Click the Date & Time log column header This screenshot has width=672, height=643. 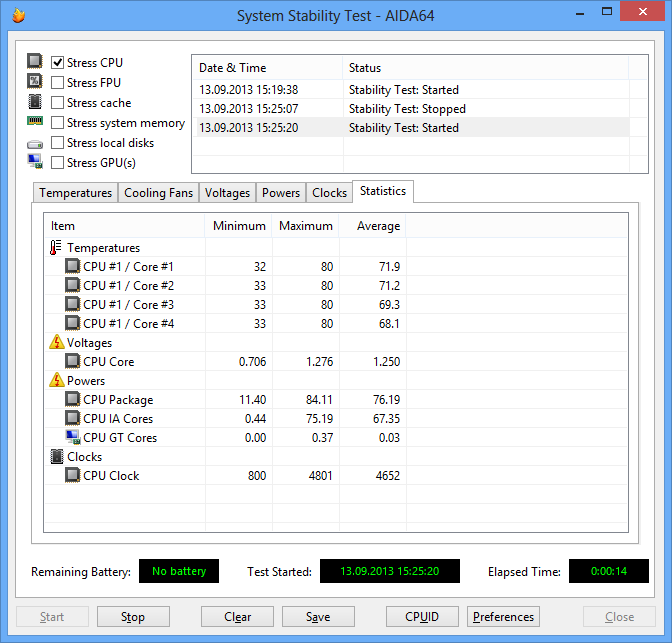[x=267, y=68]
